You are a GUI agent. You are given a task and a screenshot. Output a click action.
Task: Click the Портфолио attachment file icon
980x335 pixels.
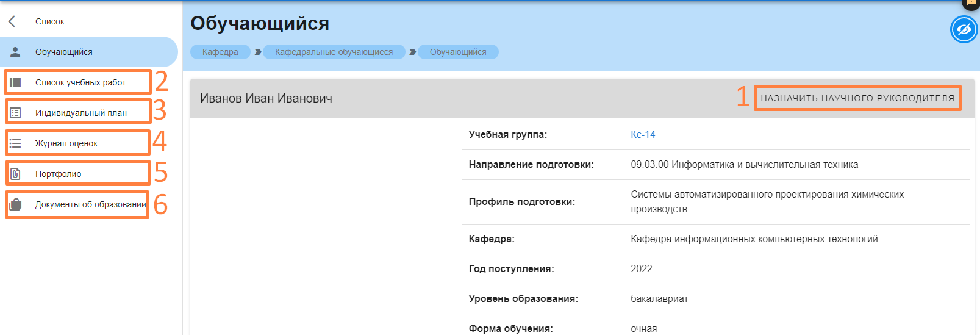point(15,174)
